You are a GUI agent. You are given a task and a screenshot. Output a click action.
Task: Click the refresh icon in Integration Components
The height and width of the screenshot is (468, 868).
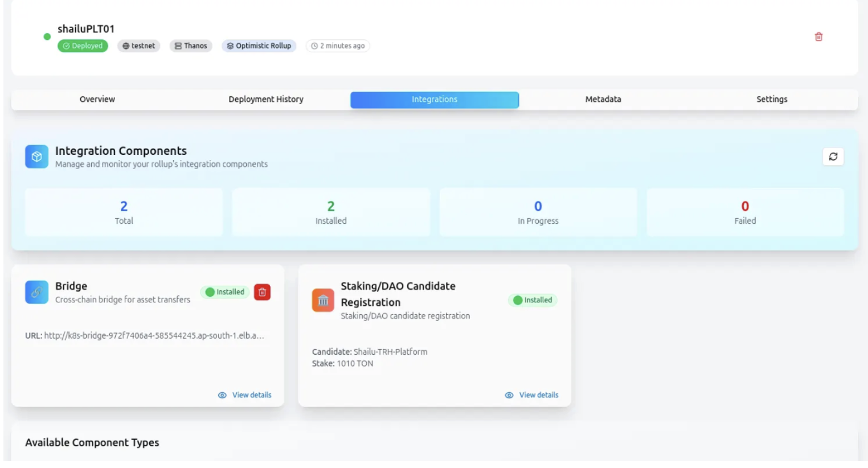pyautogui.click(x=833, y=157)
